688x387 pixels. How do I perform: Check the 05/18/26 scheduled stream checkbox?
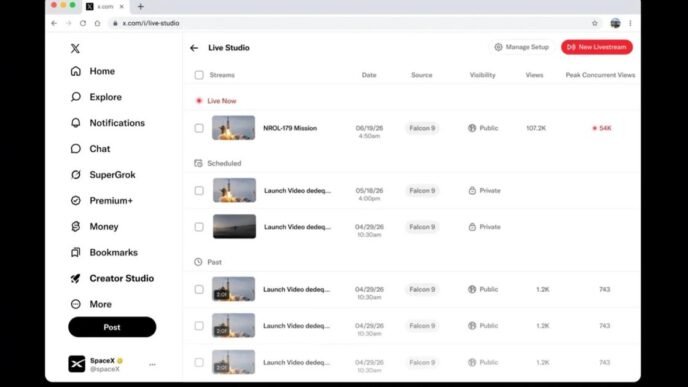click(199, 190)
